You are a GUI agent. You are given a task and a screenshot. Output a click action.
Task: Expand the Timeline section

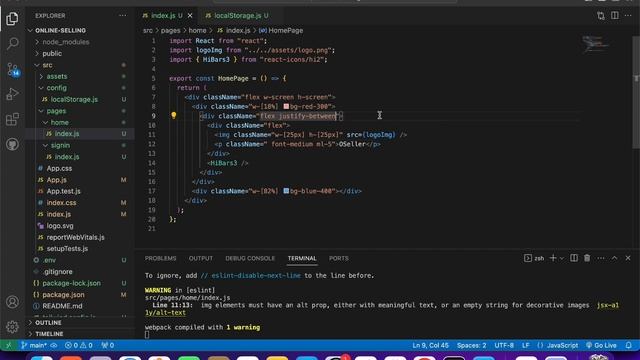point(49,334)
